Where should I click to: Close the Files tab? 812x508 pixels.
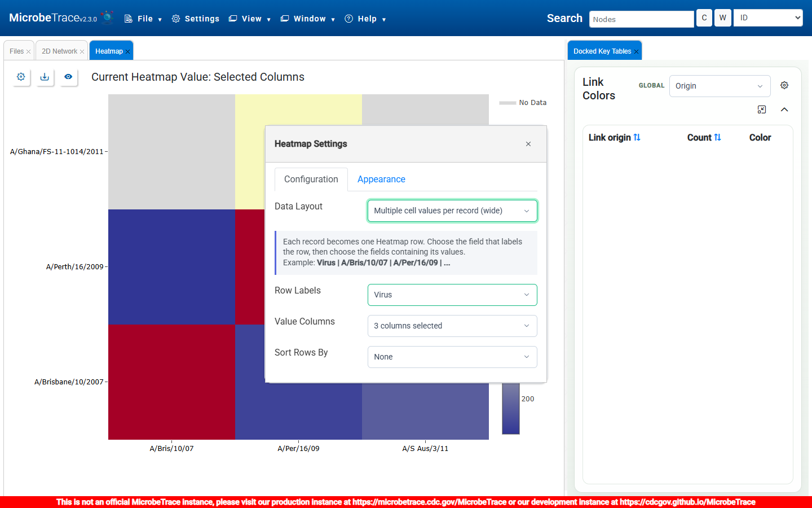tap(29, 51)
